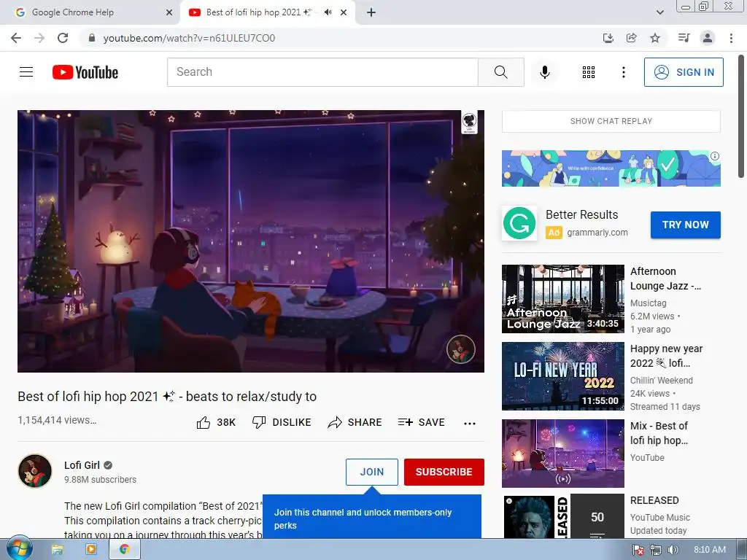This screenshot has width=747, height=560.
Task: Click the SIGN IN button
Action: pos(684,72)
